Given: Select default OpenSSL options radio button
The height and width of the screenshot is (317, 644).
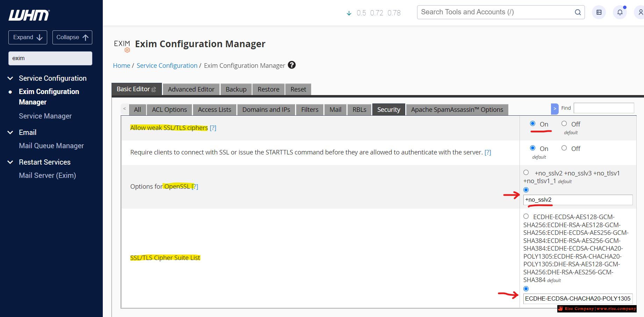Looking at the screenshot, I should click(x=526, y=172).
